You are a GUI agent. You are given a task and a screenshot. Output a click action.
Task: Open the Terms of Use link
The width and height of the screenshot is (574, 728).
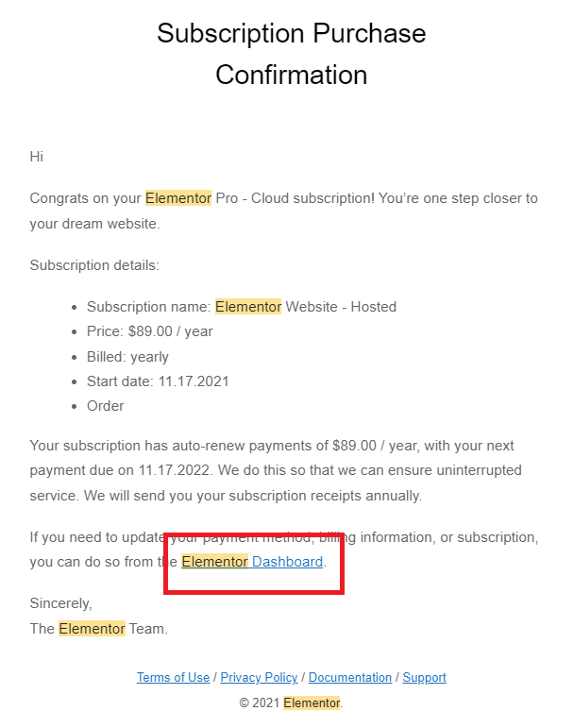tap(173, 677)
